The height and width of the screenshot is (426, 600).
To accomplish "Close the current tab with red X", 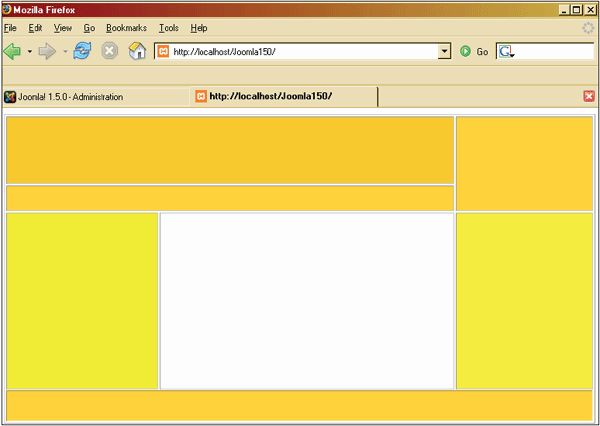I will click(589, 96).
